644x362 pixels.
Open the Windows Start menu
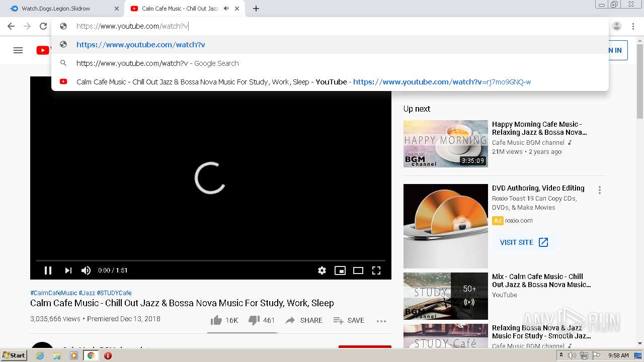pyautogui.click(x=14, y=355)
